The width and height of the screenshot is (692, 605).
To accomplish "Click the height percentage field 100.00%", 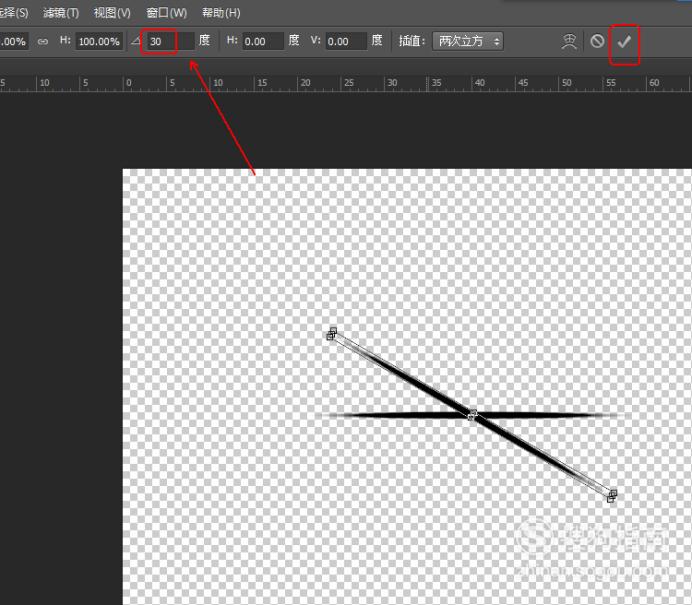I will click(x=99, y=41).
